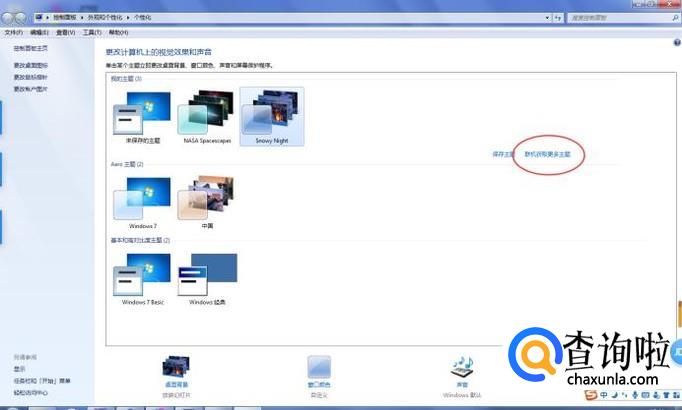Open the 编辑(E) menu

point(39,33)
